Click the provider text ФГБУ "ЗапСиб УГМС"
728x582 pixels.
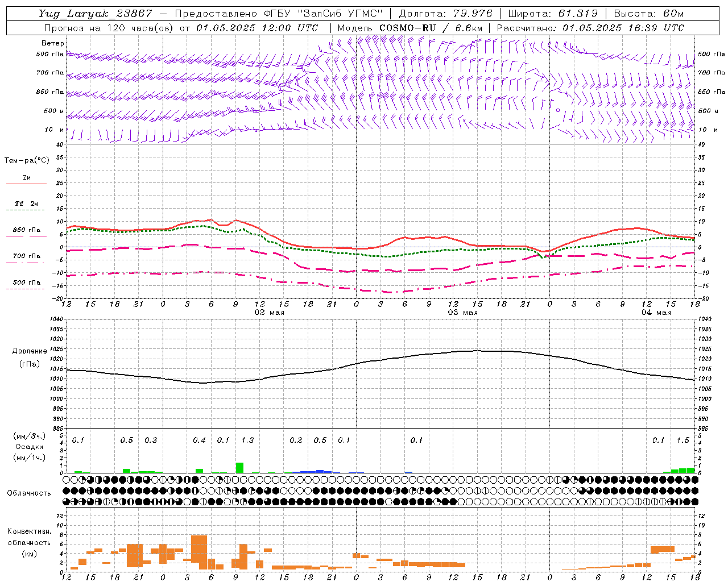[324, 14]
